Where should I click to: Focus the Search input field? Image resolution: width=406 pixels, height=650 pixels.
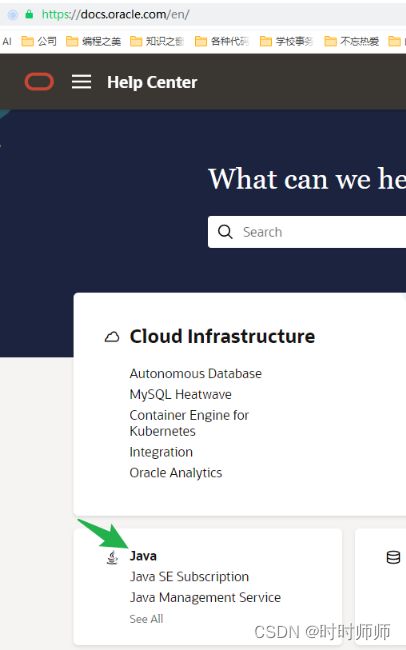point(307,232)
